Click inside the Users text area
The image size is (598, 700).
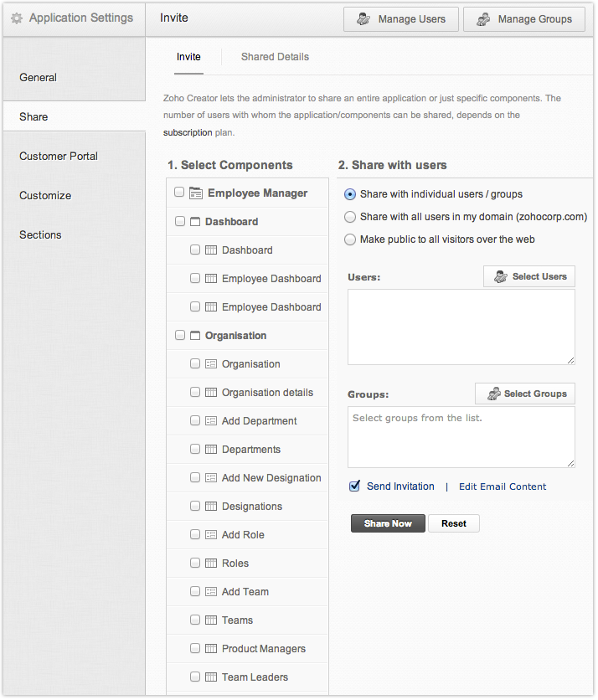(461, 327)
